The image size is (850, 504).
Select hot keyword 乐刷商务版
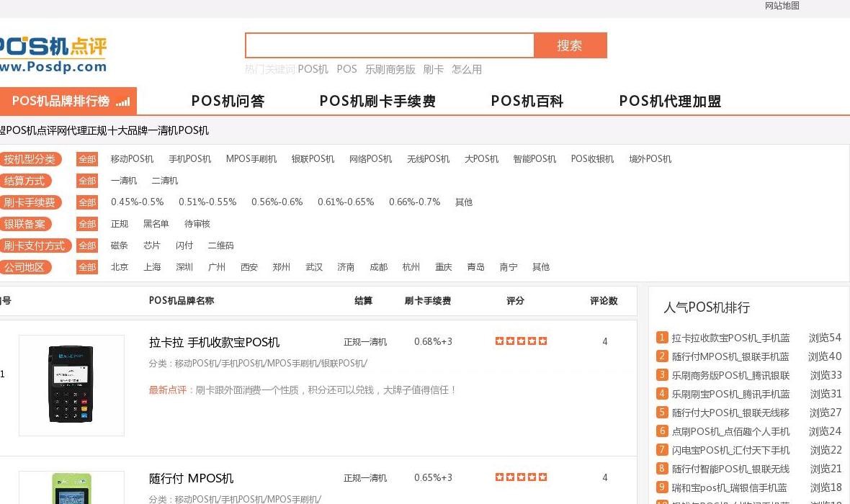point(390,69)
